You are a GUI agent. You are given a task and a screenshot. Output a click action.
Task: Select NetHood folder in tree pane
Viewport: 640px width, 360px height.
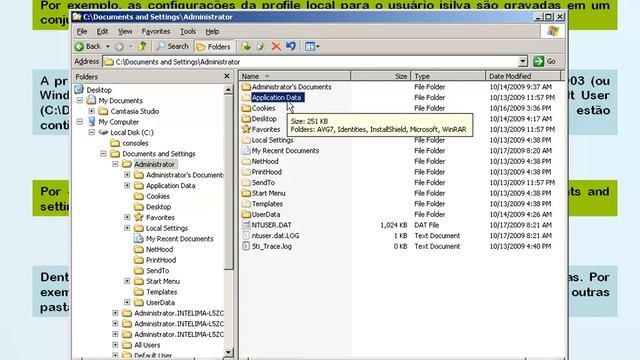tap(159, 249)
